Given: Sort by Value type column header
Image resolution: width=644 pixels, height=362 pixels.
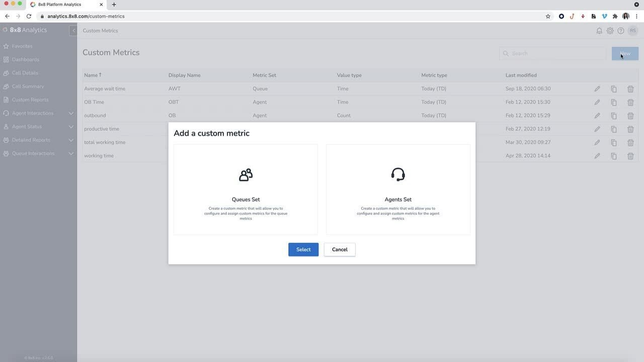Looking at the screenshot, I should (x=349, y=75).
